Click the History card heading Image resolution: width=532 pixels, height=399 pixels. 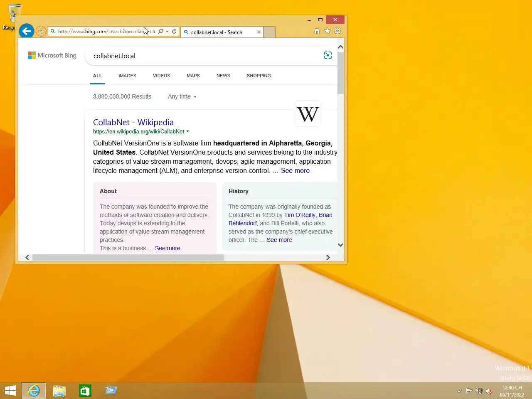239,191
